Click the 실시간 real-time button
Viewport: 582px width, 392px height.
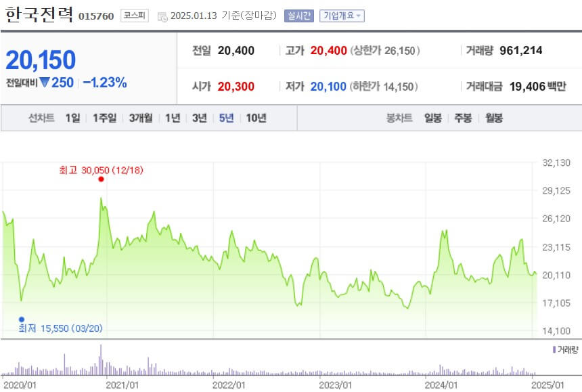pos(298,14)
